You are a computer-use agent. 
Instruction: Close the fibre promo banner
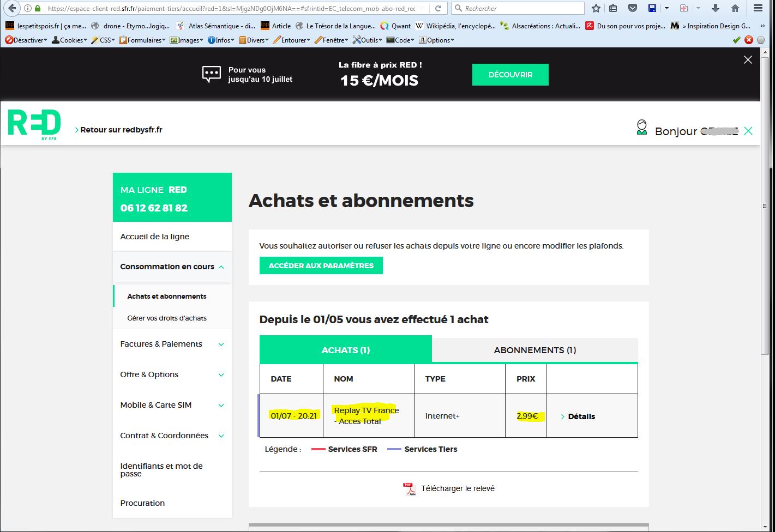tap(748, 59)
